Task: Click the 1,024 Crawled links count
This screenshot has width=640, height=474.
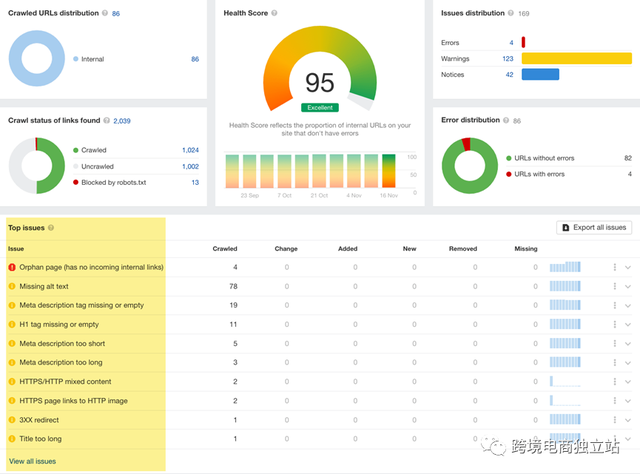Action: [190, 150]
